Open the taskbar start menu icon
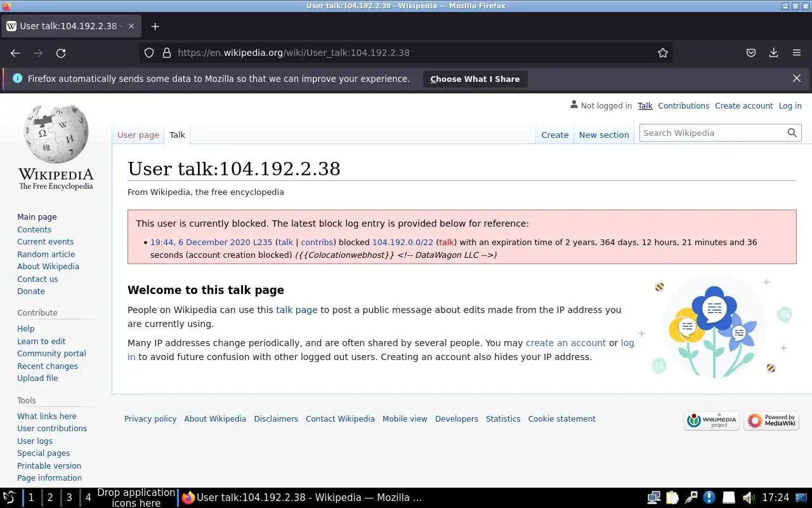The width and height of the screenshot is (812, 508). pos(10,498)
